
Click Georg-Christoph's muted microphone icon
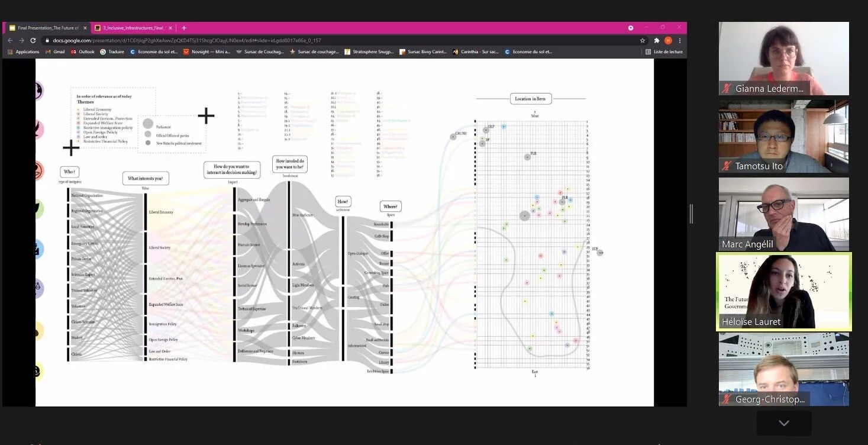(x=727, y=399)
